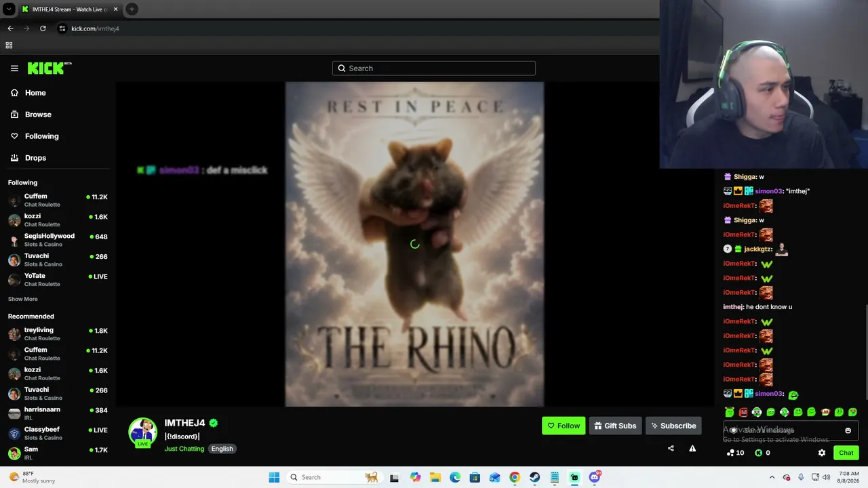
Task: Insert the red angry emote
Action: 743,412
